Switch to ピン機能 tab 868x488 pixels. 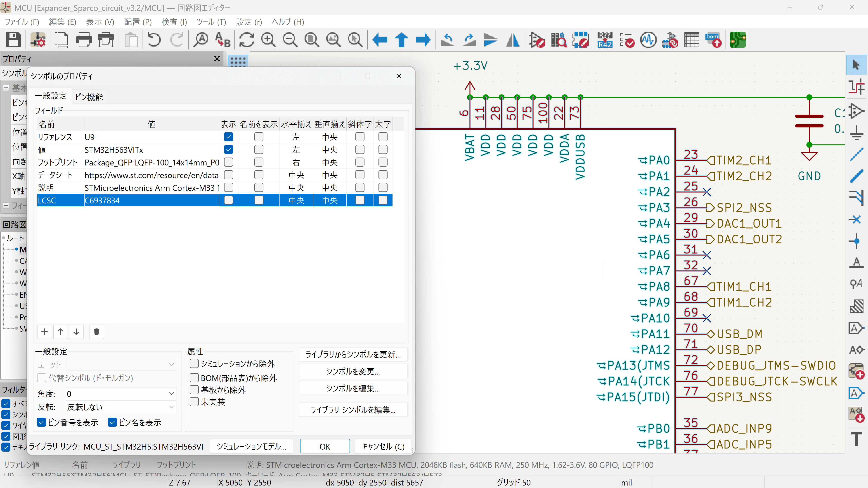pos(89,97)
